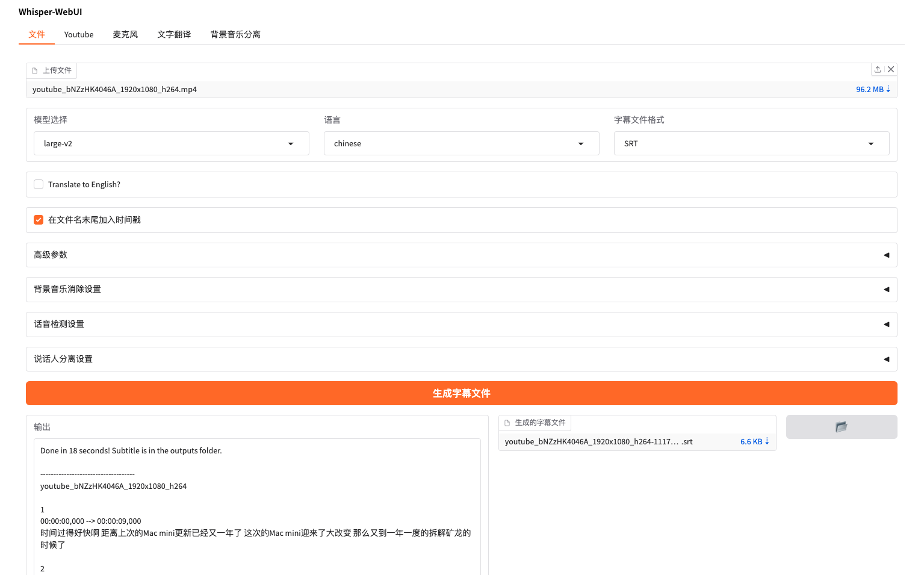The width and height of the screenshot is (924, 575).
Task: Click the file icon beside 生成的字幕文件 label
Action: (x=507, y=423)
